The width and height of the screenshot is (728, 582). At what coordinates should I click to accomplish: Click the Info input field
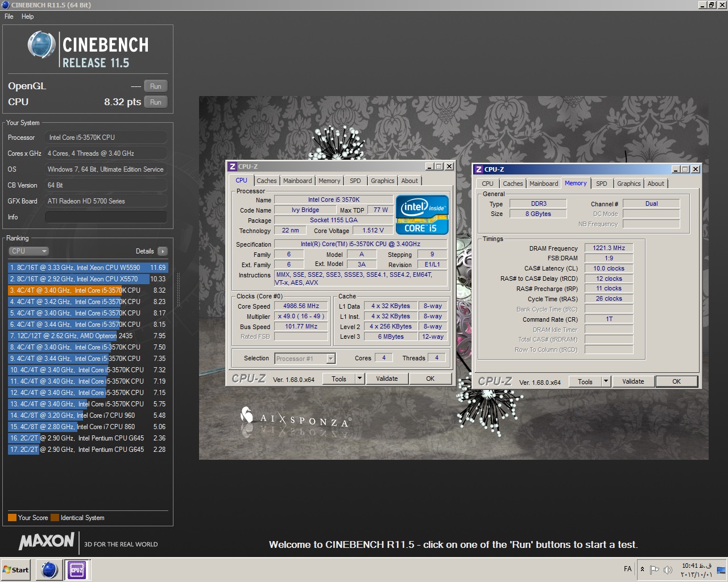[106, 217]
